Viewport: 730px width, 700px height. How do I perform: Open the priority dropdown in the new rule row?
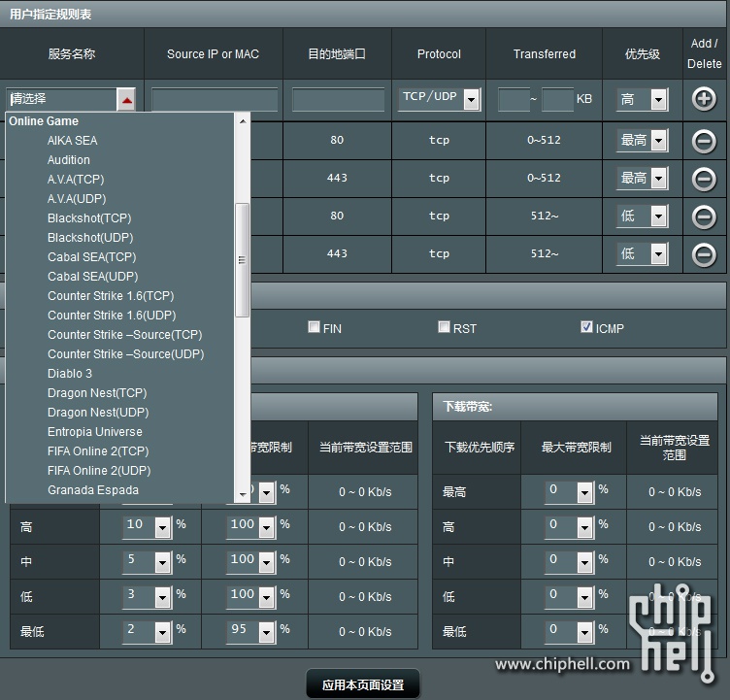point(643,99)
